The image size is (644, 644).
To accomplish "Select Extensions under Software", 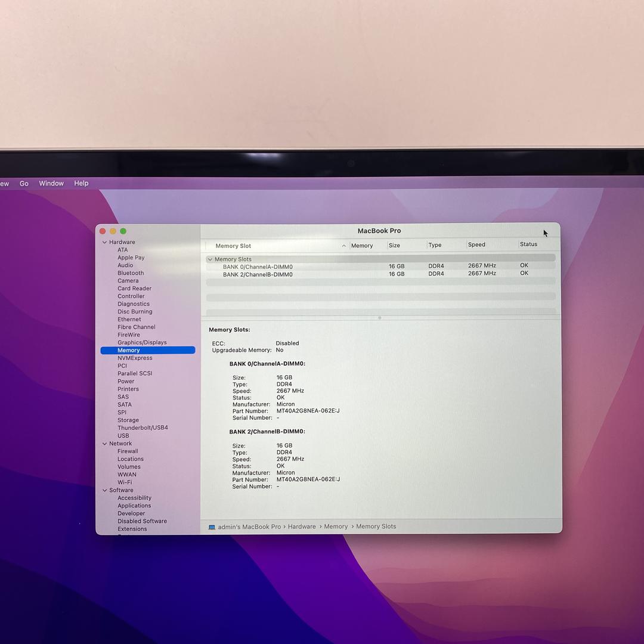I will (x=132, y=529).
